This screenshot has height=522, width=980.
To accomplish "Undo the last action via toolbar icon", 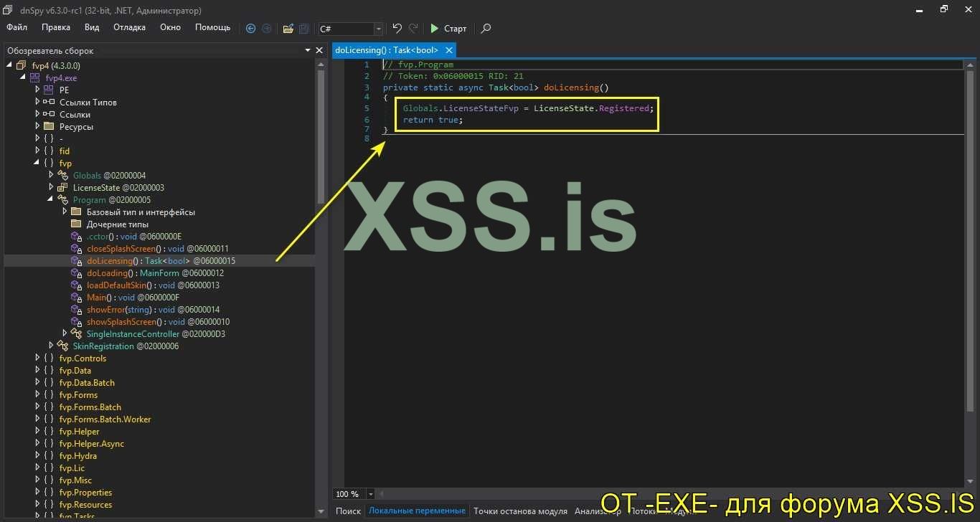I will 397,29.
